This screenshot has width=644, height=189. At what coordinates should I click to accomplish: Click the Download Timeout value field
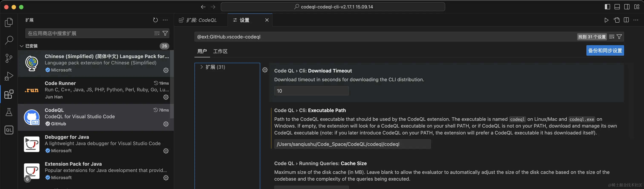(311, 91)
